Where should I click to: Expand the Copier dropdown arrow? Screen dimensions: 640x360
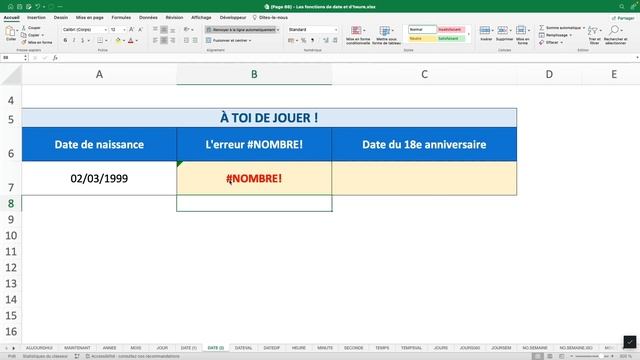[x=42, y=35]
